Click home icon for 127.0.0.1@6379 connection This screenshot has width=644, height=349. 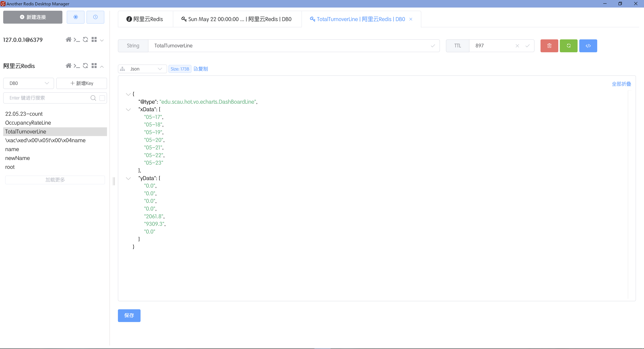pos(68,40)
